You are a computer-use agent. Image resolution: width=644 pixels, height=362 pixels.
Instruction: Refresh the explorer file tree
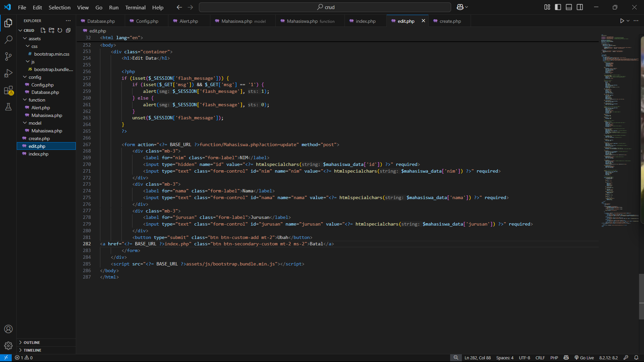pos(60,31)
